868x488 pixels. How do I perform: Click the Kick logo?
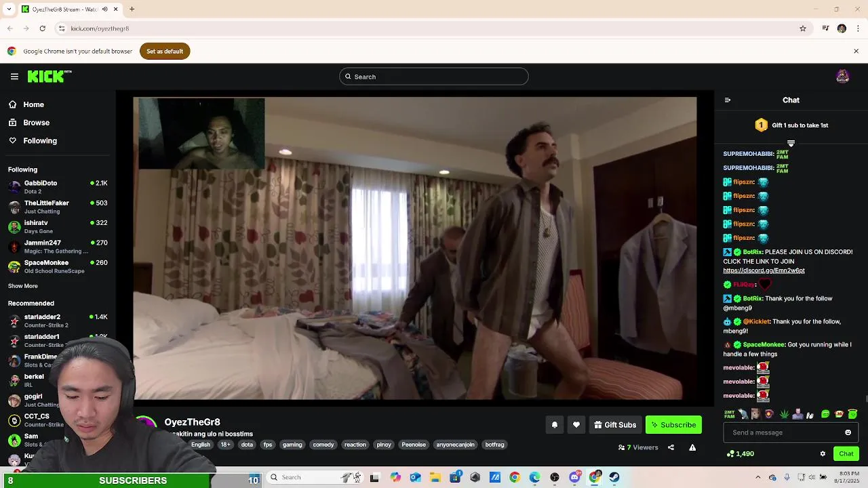coord(50,77)
